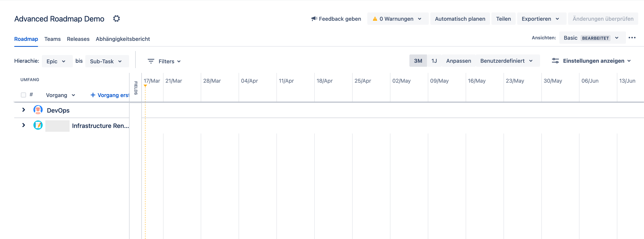This screenshot has height=239, width=644.
Task: Open the Benutzerdefiniert dropdown
Action: coord(507,61)
